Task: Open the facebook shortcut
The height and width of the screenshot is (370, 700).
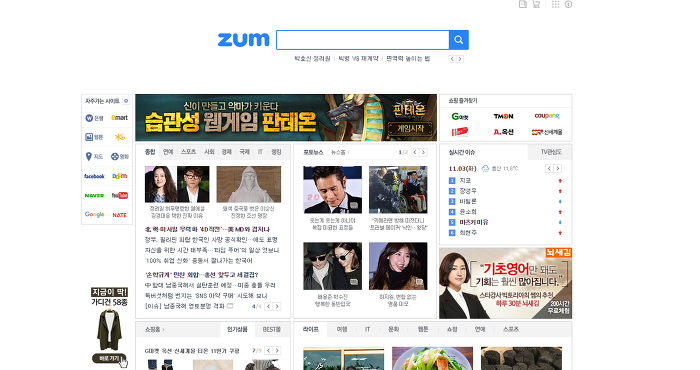Action: pyautogui.click(x=94, y=176)
